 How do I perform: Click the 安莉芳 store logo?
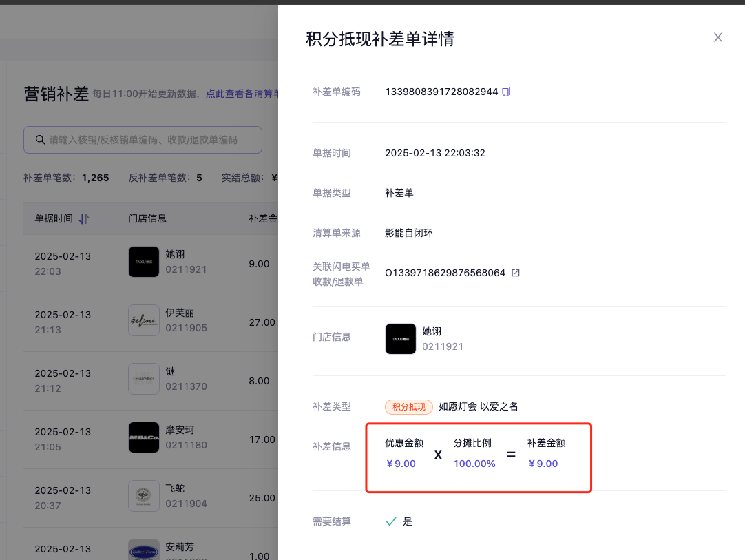pyautogui.click(x=143, y=550)
